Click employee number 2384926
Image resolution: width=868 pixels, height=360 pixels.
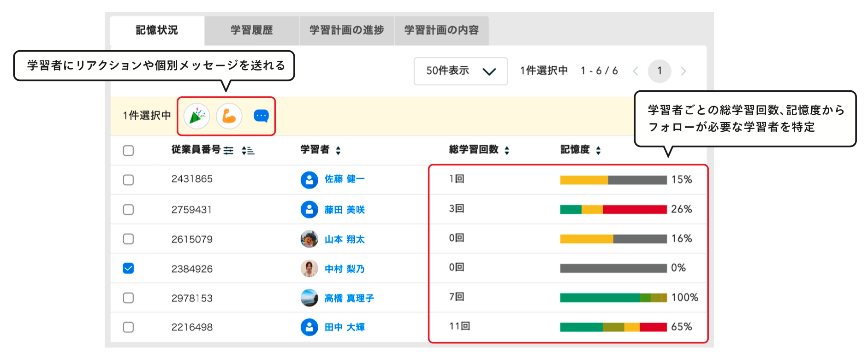click(x=192, y=269)
